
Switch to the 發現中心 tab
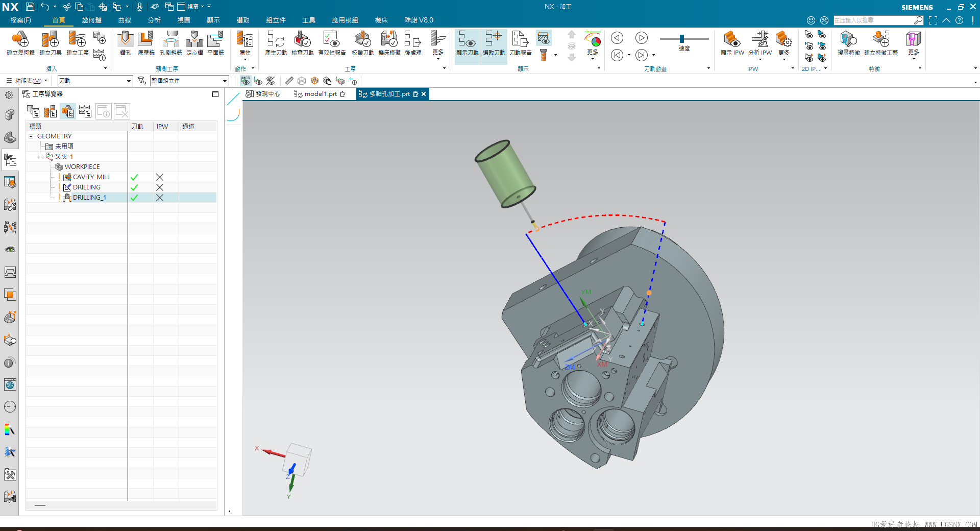(263, 94)
